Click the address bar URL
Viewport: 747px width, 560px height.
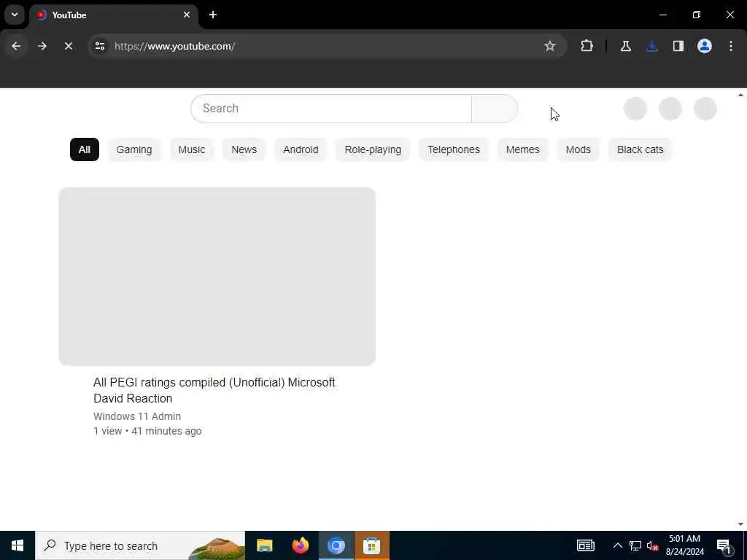(x=174, y=46)
